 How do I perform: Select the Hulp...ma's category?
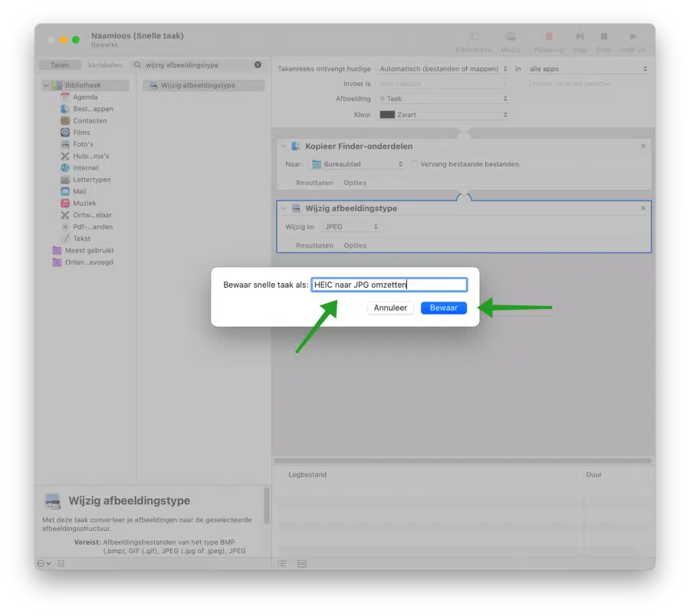[90, 156]
